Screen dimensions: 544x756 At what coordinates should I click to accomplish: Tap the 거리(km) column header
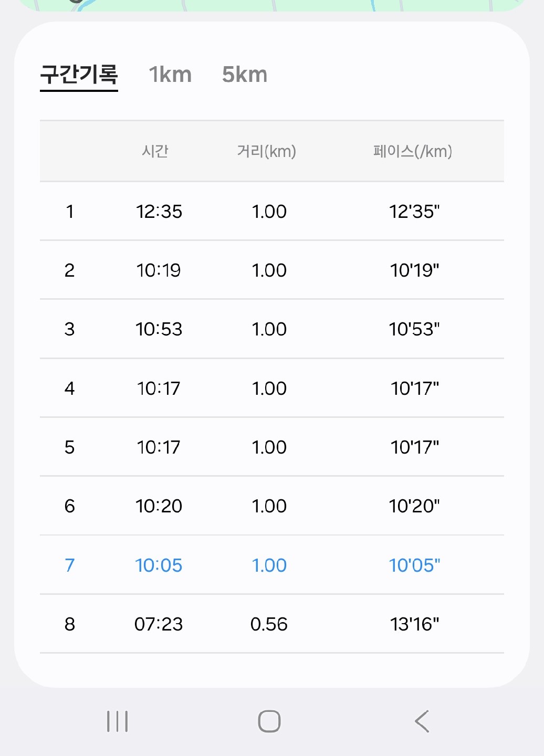point(267,151)
